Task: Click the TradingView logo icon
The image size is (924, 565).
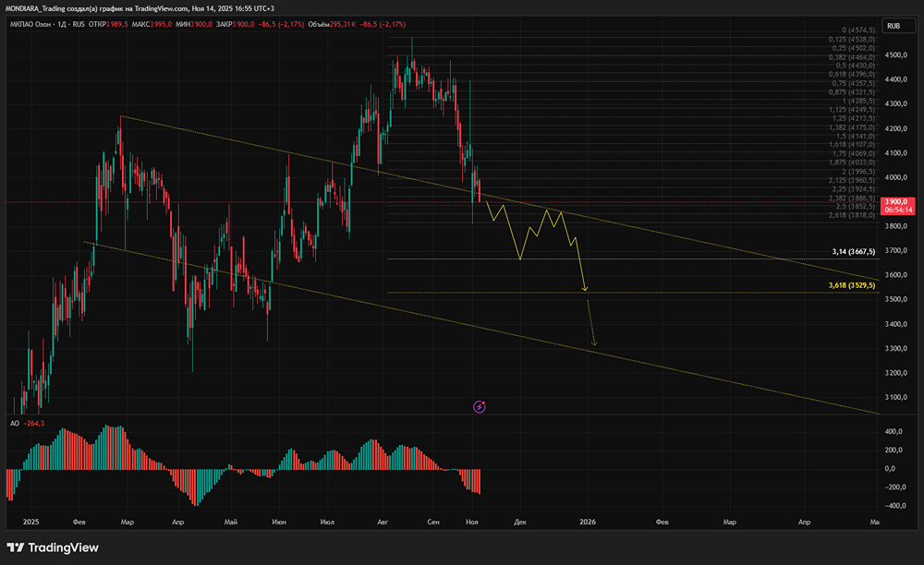Action: click(x=16, y=547)
